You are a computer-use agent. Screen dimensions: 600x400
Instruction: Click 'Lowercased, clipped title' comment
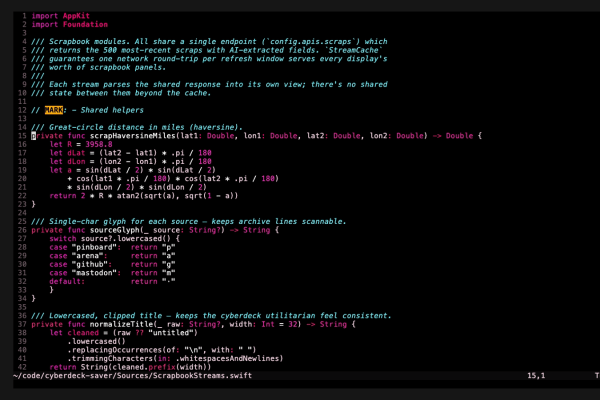(x=106, y=316)
